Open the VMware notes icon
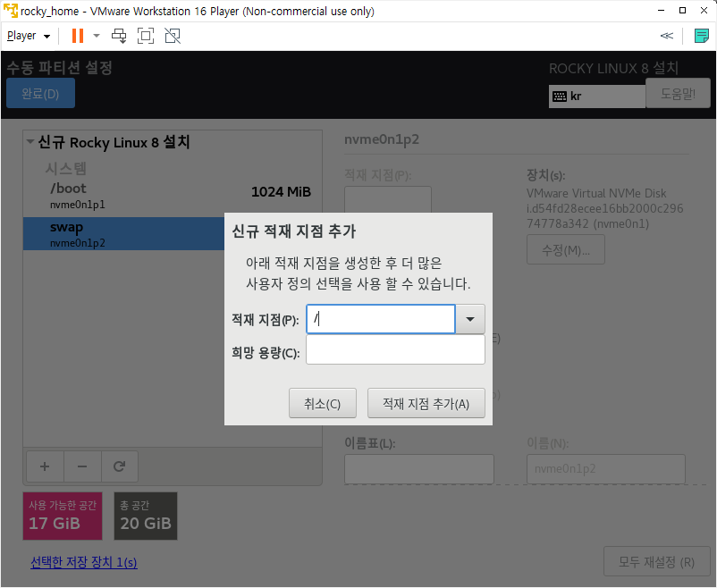This screenshot has height=588, width=717. pyautogui.click(x=701, y=36)
